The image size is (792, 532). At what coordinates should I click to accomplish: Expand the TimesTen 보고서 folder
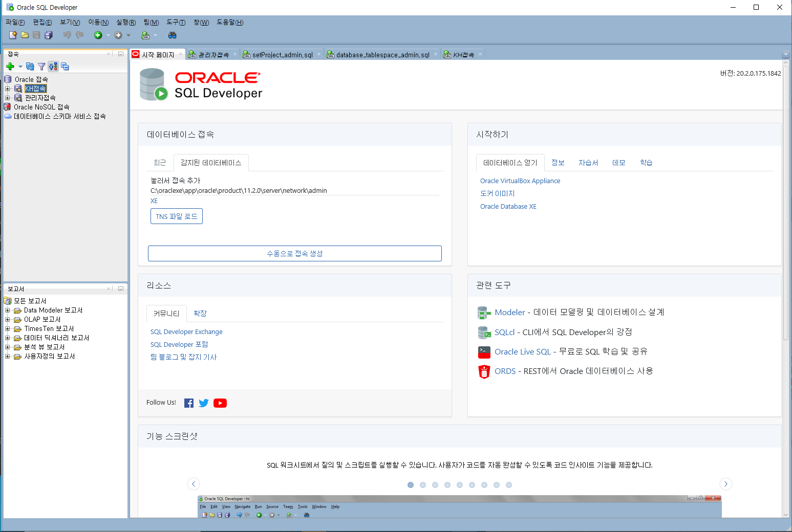point(8,328)
